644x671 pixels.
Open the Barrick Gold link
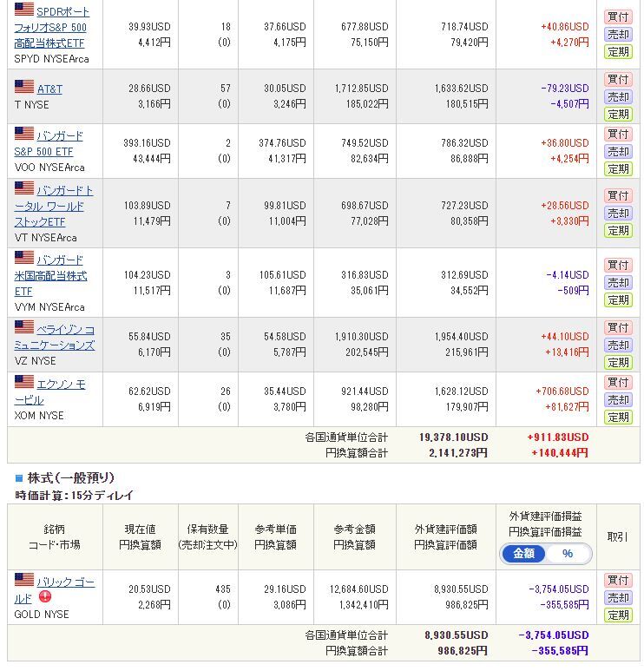click(55, 589)
